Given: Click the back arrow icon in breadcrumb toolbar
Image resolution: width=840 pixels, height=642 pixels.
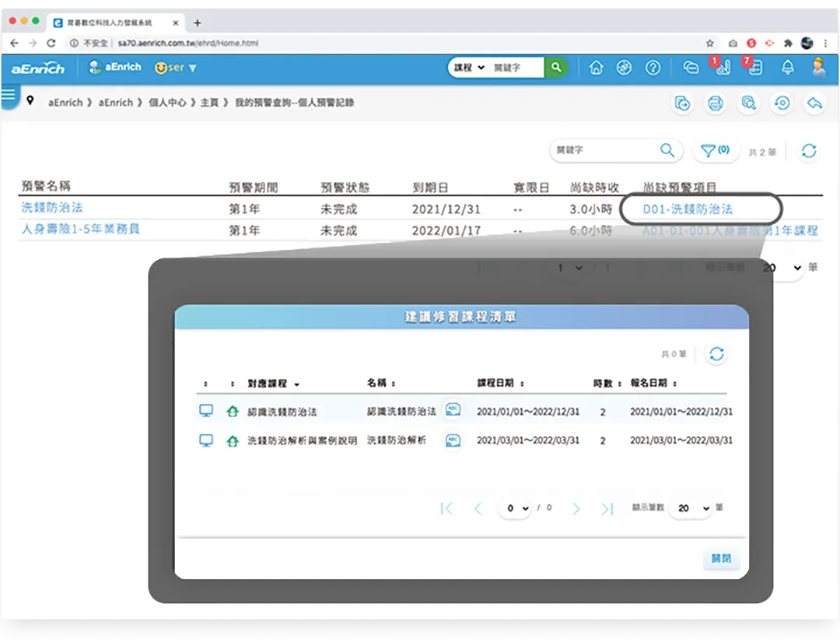Looking at the screenshot, I should click(x=814, y=103).
